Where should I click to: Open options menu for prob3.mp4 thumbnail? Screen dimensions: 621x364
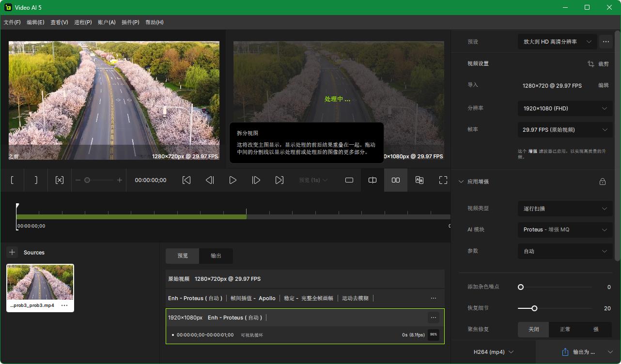point(64,305)
